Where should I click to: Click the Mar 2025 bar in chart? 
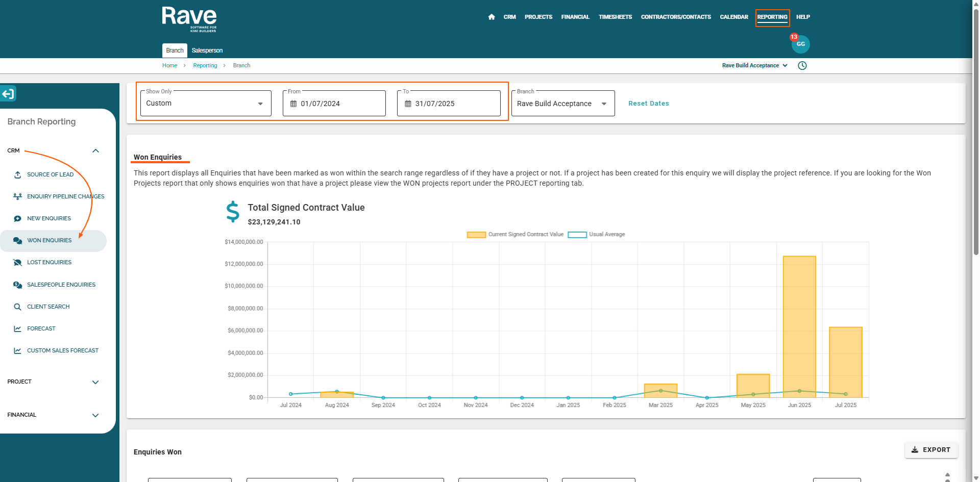coord(660,391)
